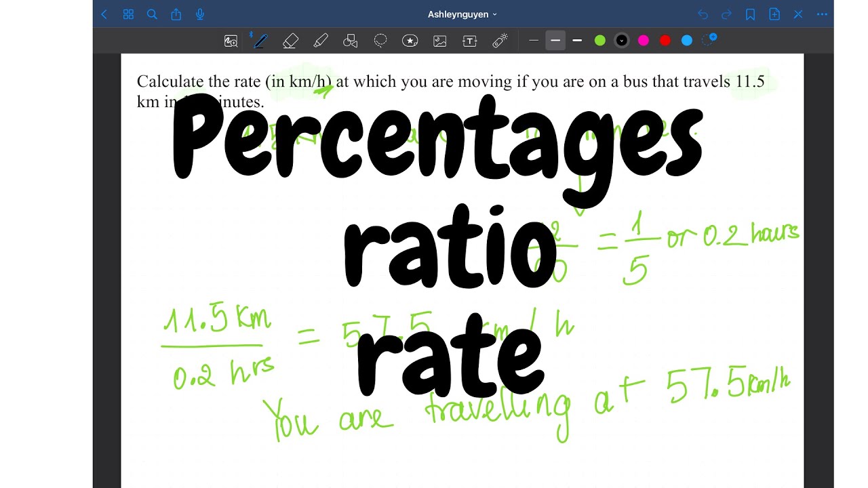Image resolution: width=868 pixels, height=488 pixels.
Task: Select the Eraser tool
Action: coord(290,41)
